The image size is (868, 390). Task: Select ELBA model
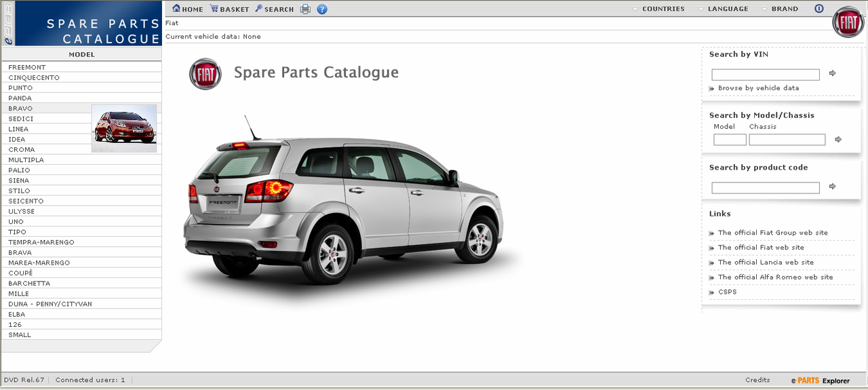pos(81,314)
